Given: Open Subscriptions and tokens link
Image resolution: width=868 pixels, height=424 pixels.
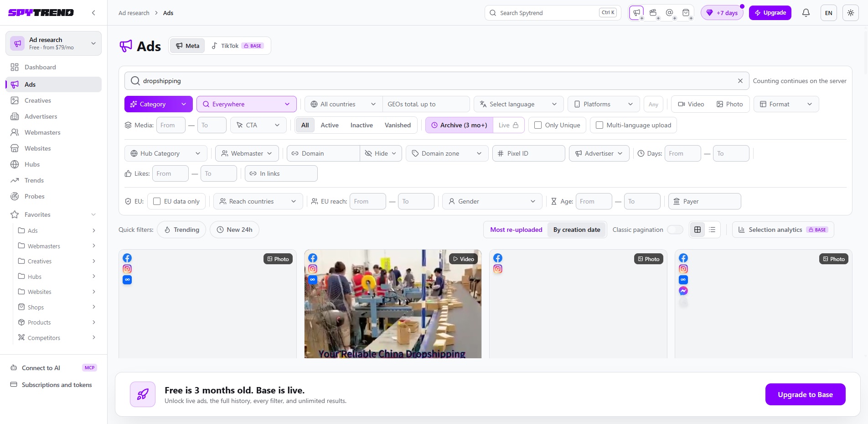Looking at the screenshot, I should pyautogui.click(x=54, y=385).
